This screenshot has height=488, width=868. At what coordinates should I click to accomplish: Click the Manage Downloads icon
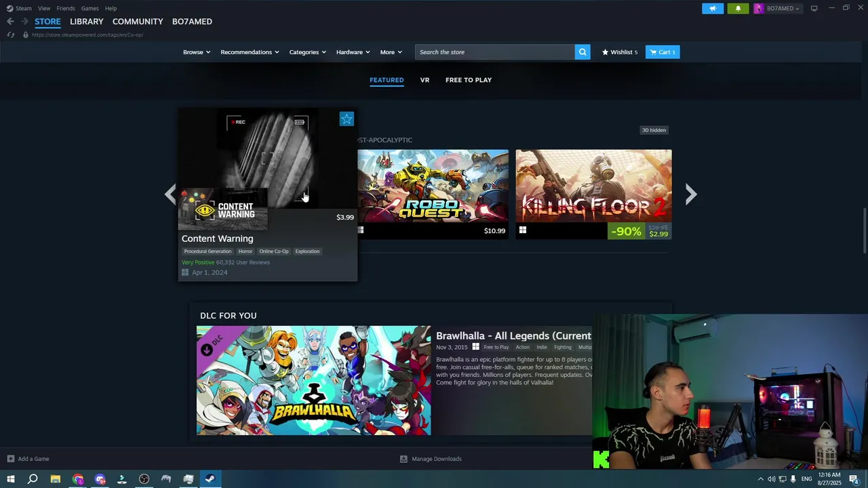pyautogui.click(x=403, y=459)
